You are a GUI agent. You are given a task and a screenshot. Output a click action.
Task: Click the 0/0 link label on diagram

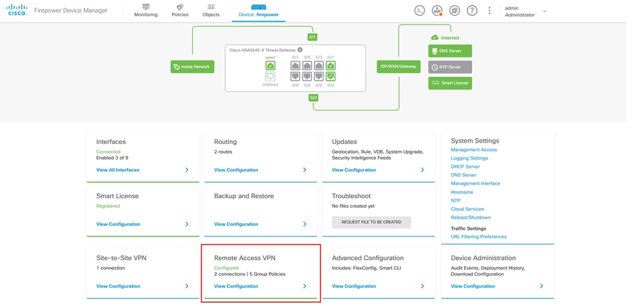(313, 97)
